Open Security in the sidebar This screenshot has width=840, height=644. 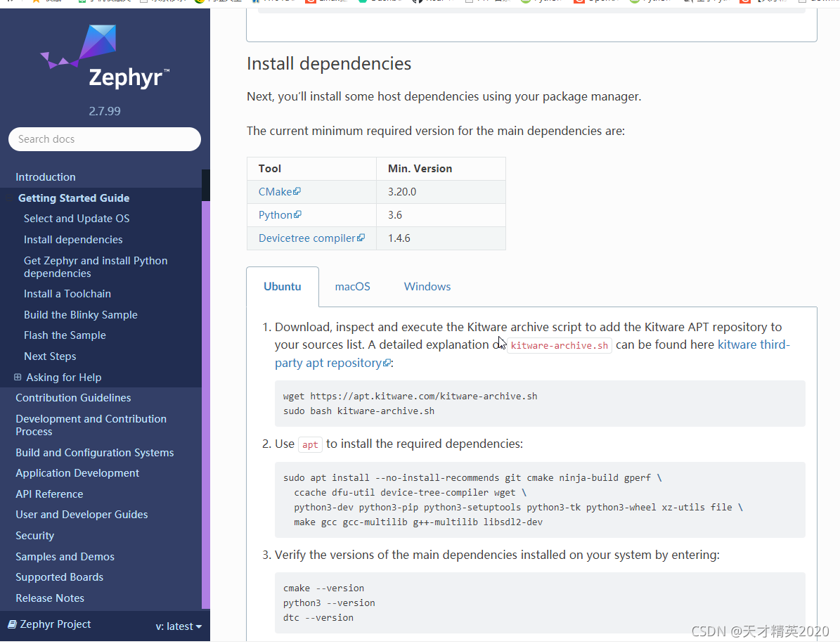pos(35,536)
